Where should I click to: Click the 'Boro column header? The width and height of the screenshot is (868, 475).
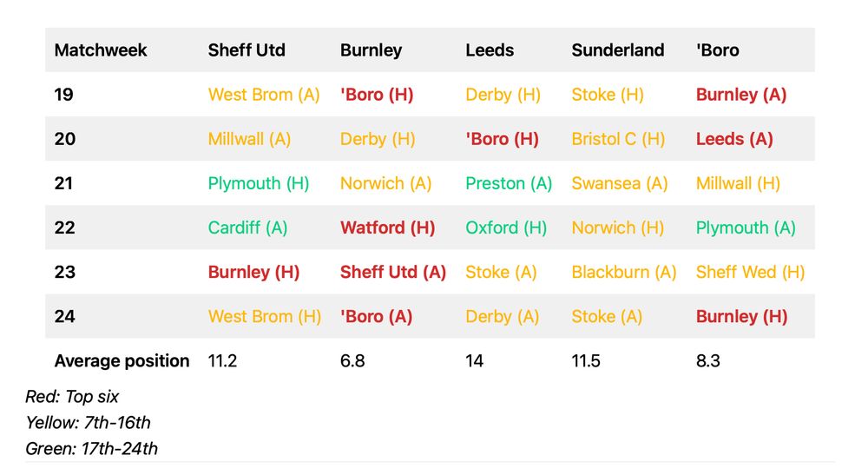[x=717, y=50]
